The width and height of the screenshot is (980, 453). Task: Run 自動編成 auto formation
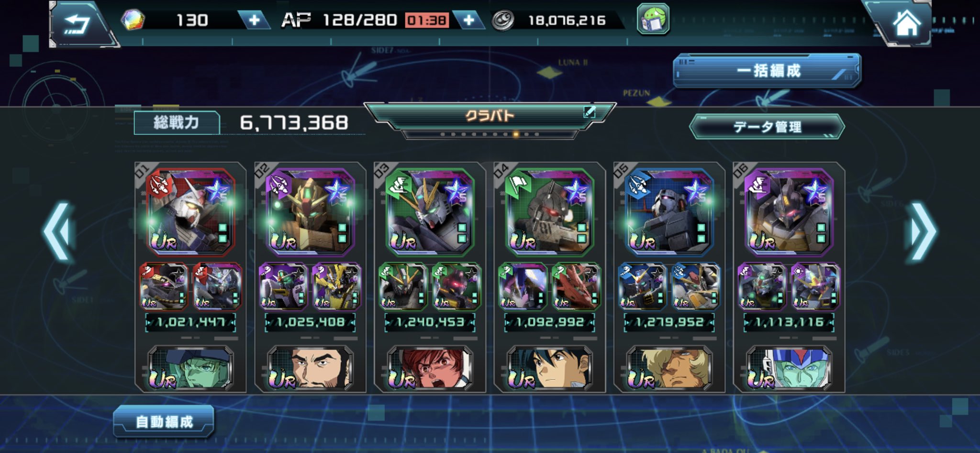coord(164,421)
